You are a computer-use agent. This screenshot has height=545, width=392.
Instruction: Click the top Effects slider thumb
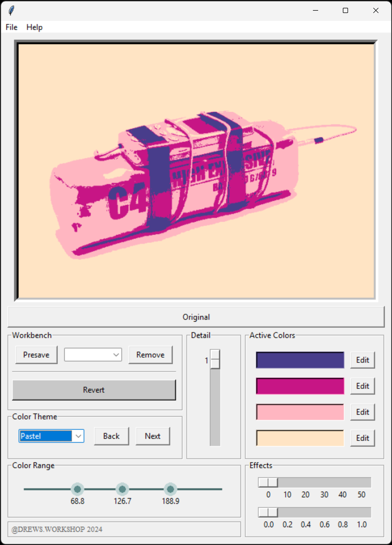click(268, 483)
